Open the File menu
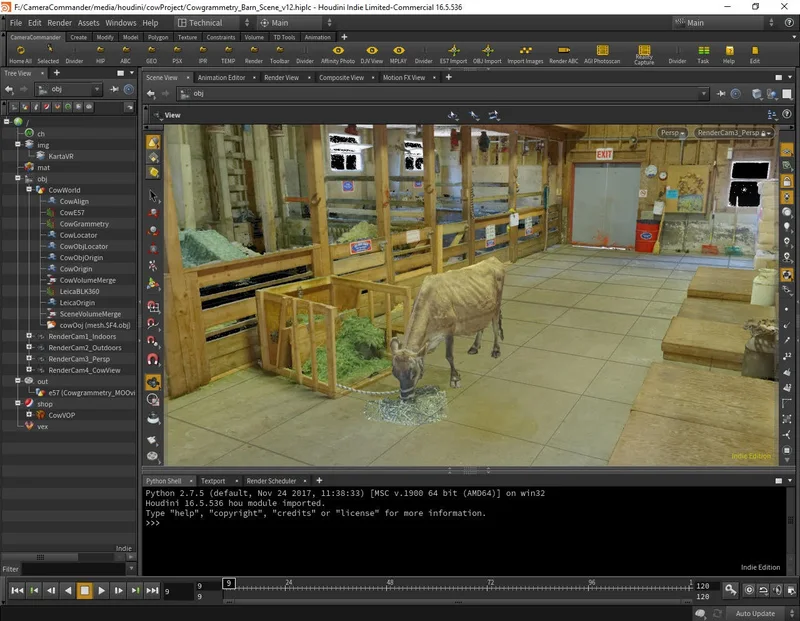The height and width of the screenshot is (621, 800). 16,23
